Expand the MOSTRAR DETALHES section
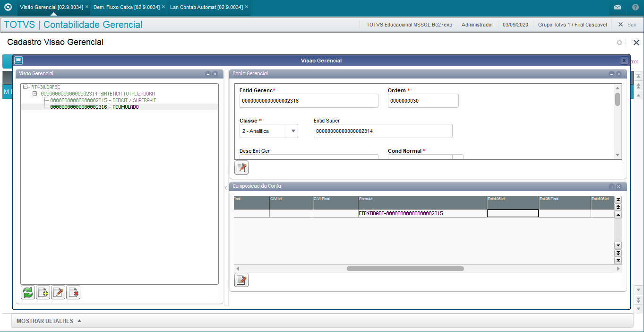Viewport: 644px width, 332px height. pyautogui.click(x=49, y=321)
